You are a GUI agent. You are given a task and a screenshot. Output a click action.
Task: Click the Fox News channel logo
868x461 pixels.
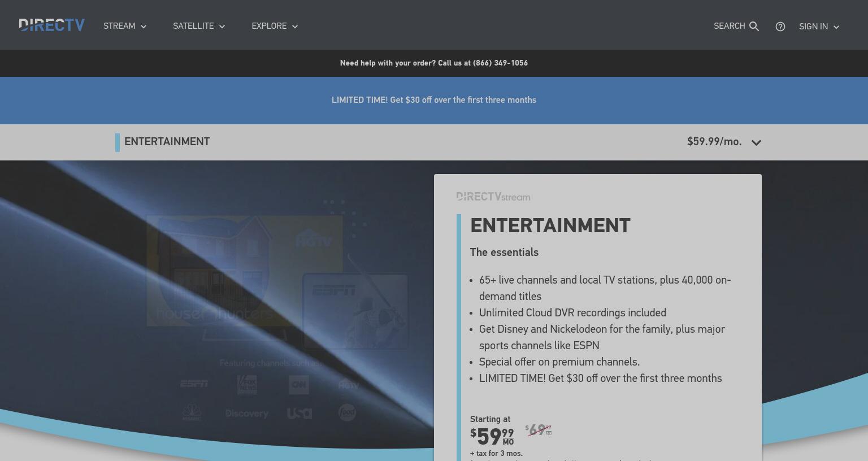click(247, 385)
